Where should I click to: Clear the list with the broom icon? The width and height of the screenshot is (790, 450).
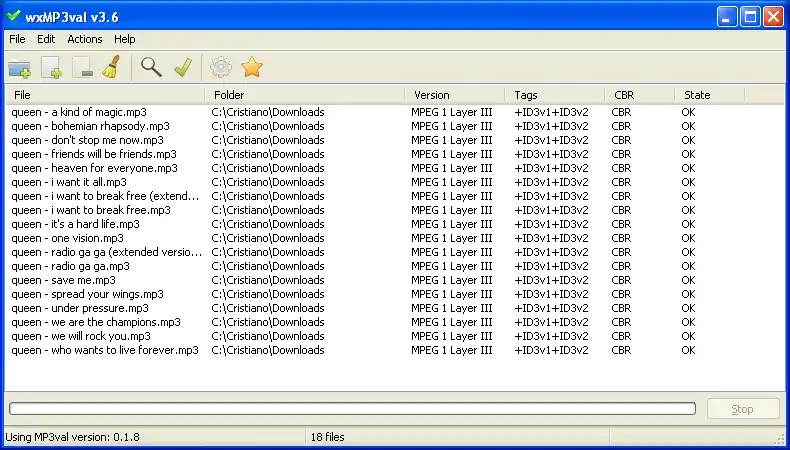point(111,67)
